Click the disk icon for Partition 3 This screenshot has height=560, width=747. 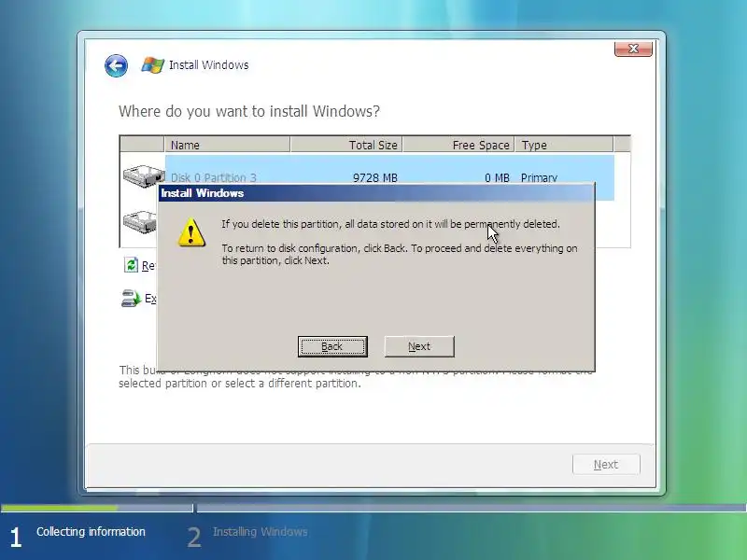144,175
